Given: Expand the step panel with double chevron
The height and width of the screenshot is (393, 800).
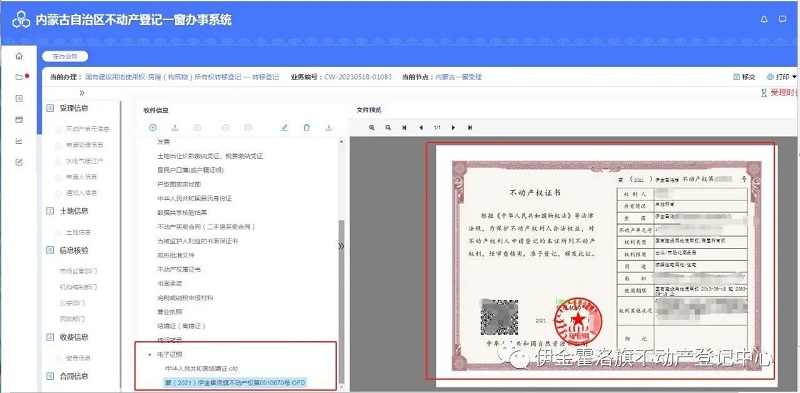Looking at the screenshot, I should coord(82,93).
